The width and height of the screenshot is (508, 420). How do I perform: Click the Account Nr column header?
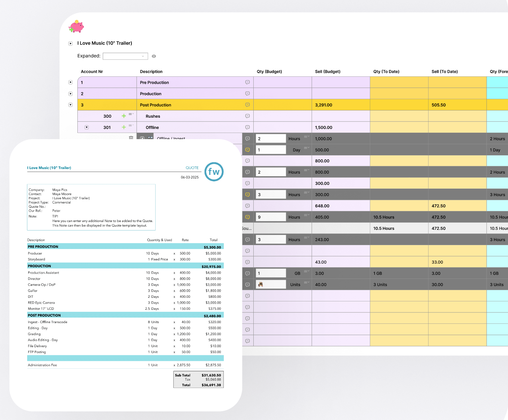tap(92, 72)
